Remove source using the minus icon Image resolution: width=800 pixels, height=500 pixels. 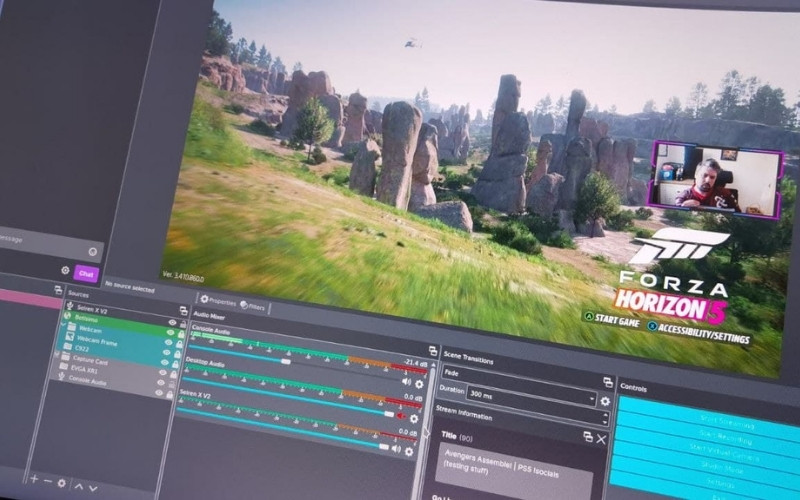point(47,481)
